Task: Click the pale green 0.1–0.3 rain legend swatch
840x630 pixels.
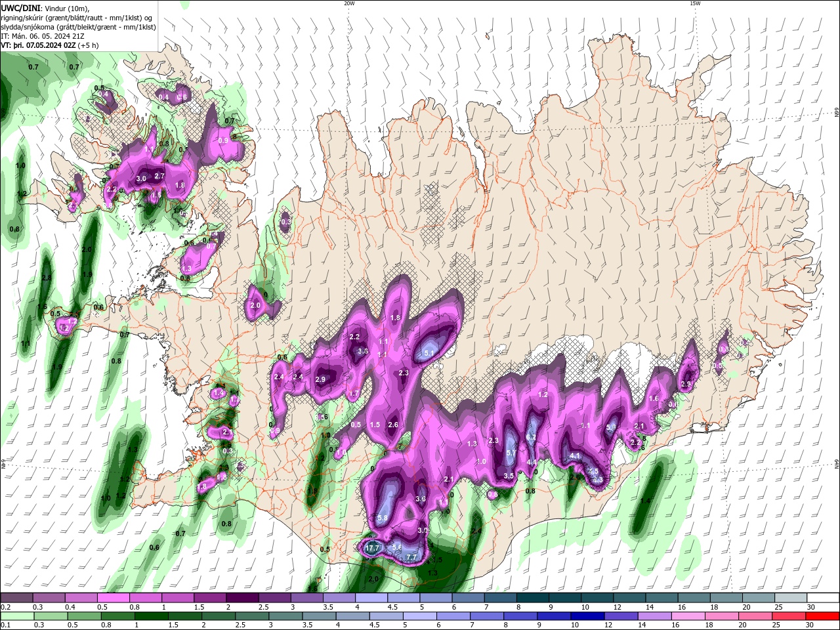Action: 16,616
